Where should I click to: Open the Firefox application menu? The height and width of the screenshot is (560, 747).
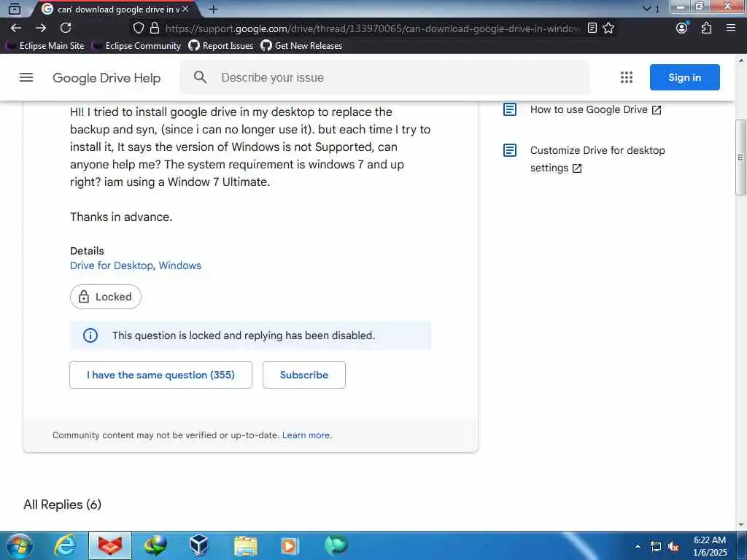731,28
